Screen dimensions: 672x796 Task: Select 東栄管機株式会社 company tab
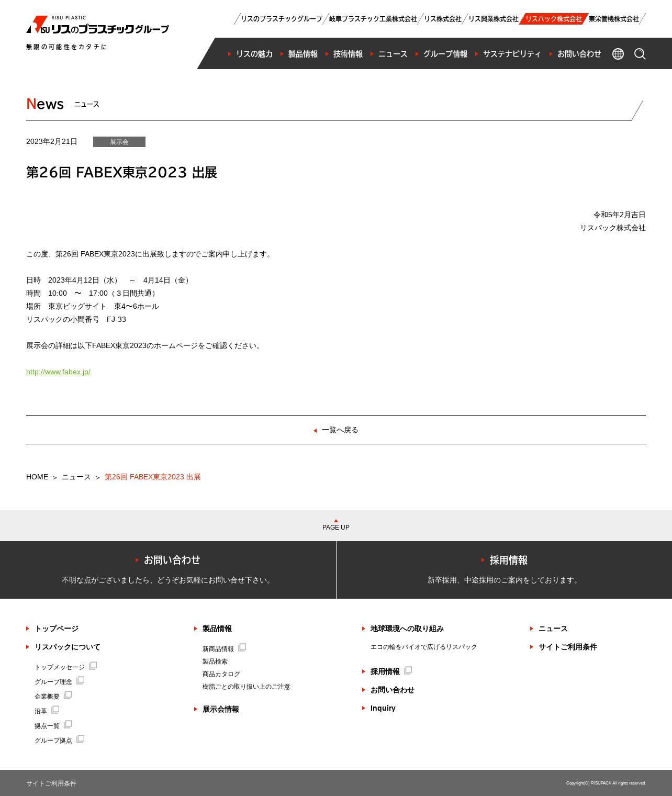tap(614, 19)
